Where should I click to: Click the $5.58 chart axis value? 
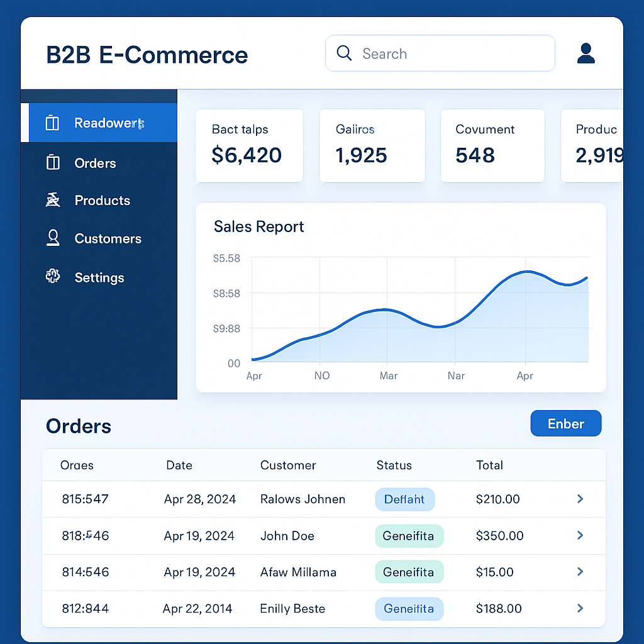coord(226,258)
